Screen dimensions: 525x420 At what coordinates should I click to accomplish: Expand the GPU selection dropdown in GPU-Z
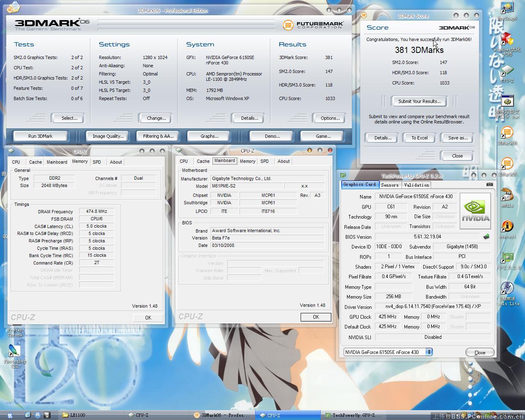(429, 352)
